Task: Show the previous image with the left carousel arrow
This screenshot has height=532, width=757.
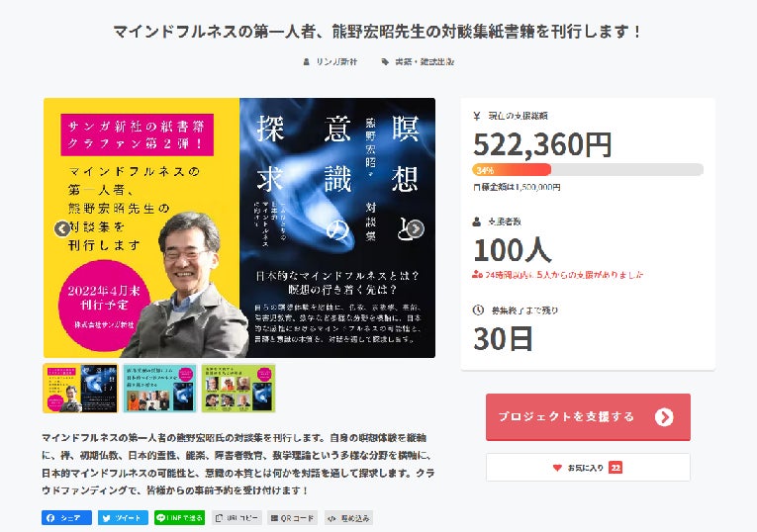Action: coord(61,228)
